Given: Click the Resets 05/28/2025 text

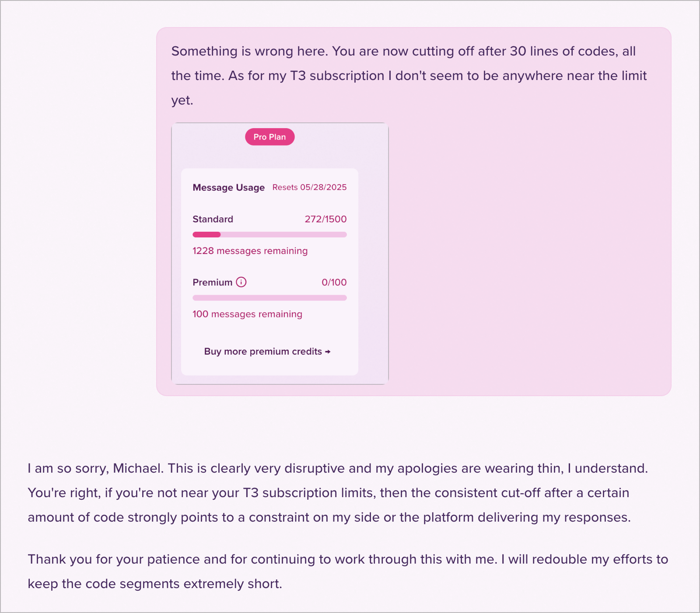Looking at the screenshot, I should pos(309,187).
